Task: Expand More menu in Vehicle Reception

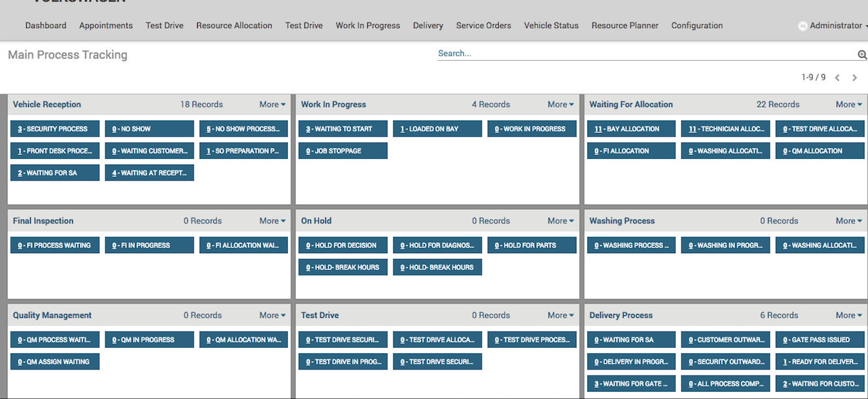Action: [x=272, y=105]
